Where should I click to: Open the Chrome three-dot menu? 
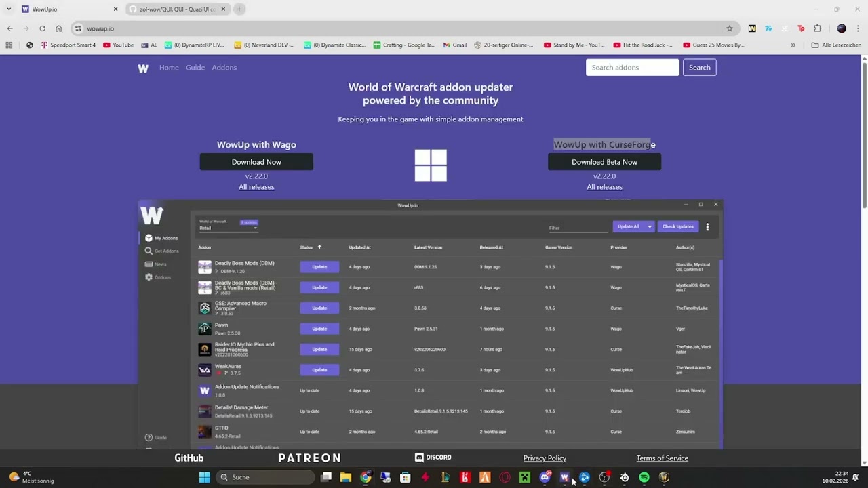point(858,28)
